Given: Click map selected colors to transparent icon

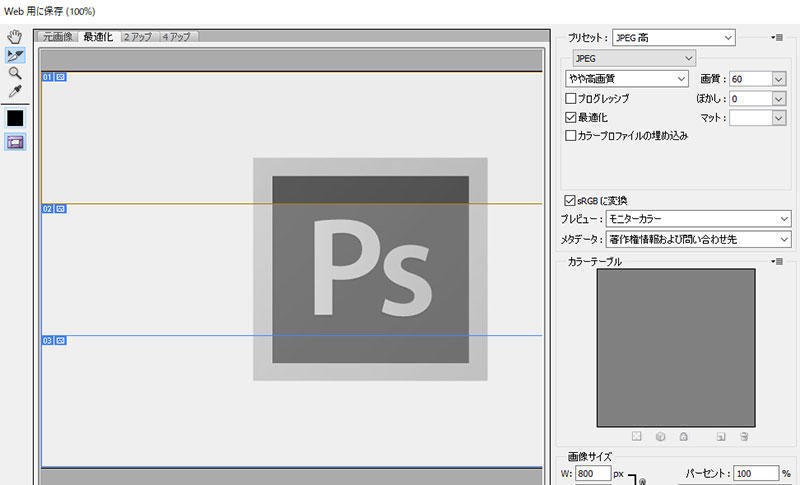Looking at the screenshot, I should tap(636, 436).
